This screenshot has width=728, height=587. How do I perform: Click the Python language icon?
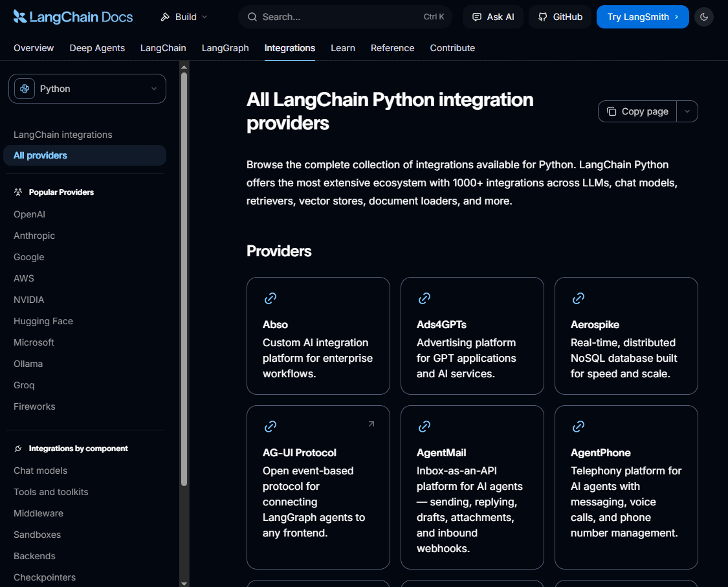[x=25, y=89]
